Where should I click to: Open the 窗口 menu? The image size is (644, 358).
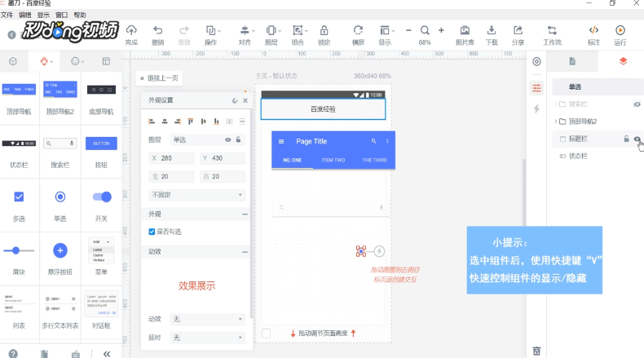pos(61,15)
